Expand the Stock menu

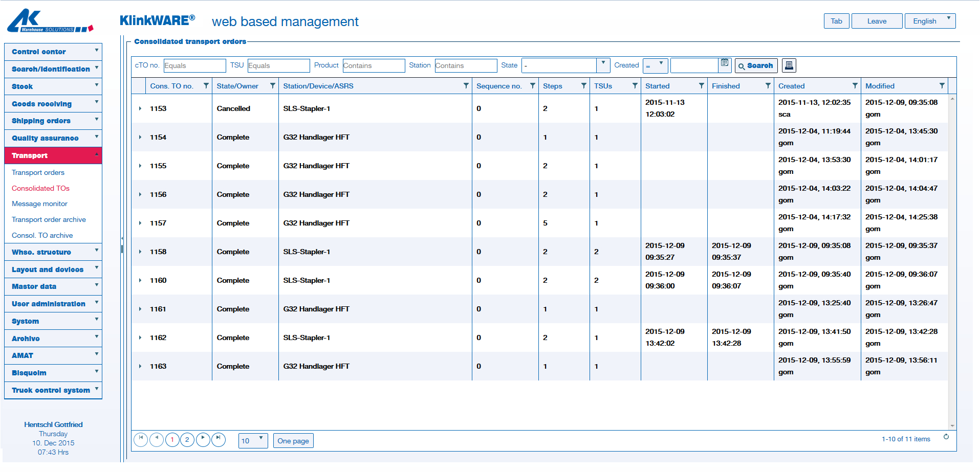(x=53, y=86)
